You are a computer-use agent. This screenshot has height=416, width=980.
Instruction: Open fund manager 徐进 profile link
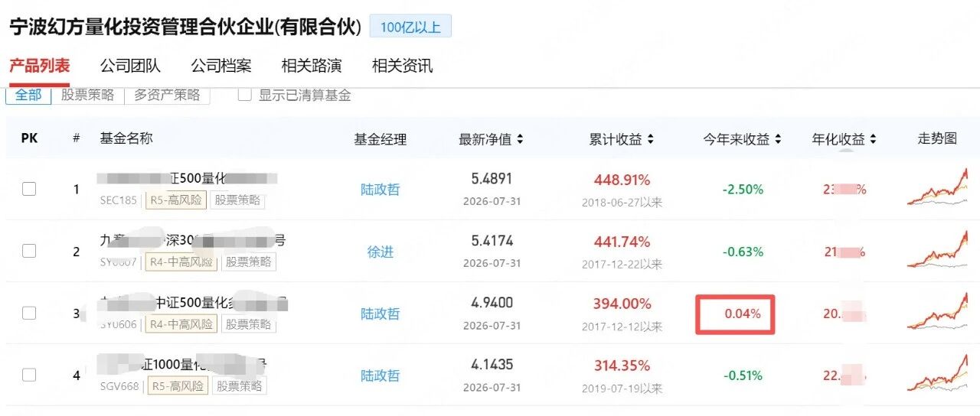pos(381,252)
